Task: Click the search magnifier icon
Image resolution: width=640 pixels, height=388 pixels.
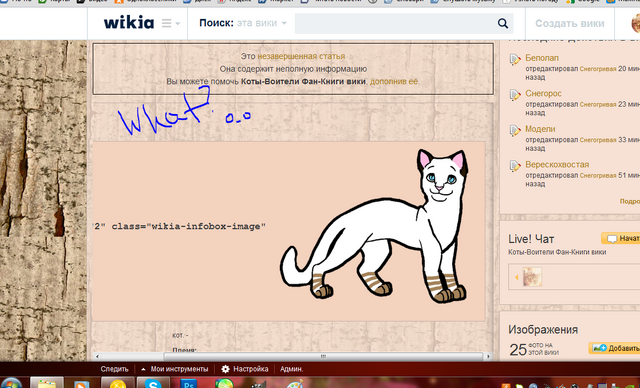Action: click(503, 24)
